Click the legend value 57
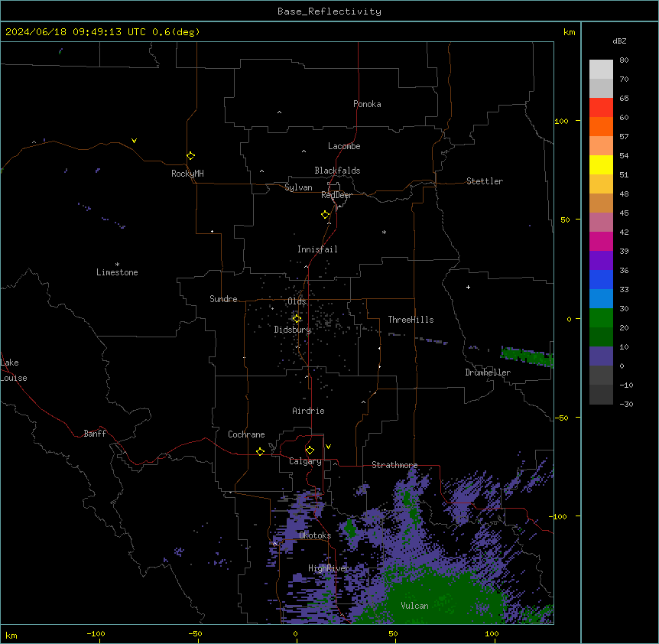659x644 pixels. tap(624, 136)
